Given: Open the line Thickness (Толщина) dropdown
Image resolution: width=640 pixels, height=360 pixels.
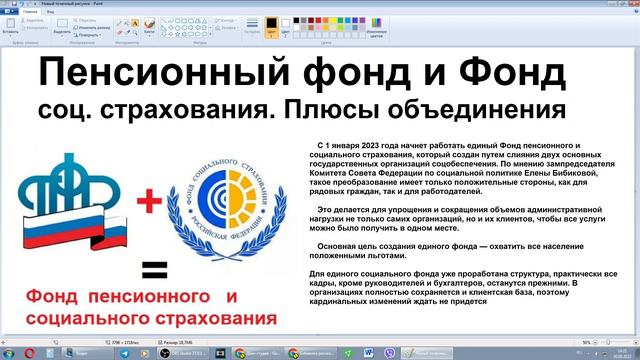Looking at the screenshot, I should click(252, 27).
